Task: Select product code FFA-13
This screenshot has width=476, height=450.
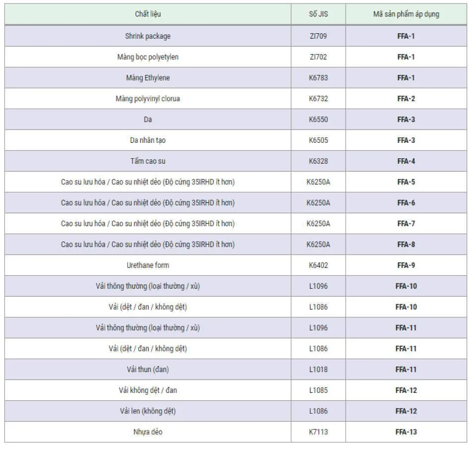Action: click(406, 432)
